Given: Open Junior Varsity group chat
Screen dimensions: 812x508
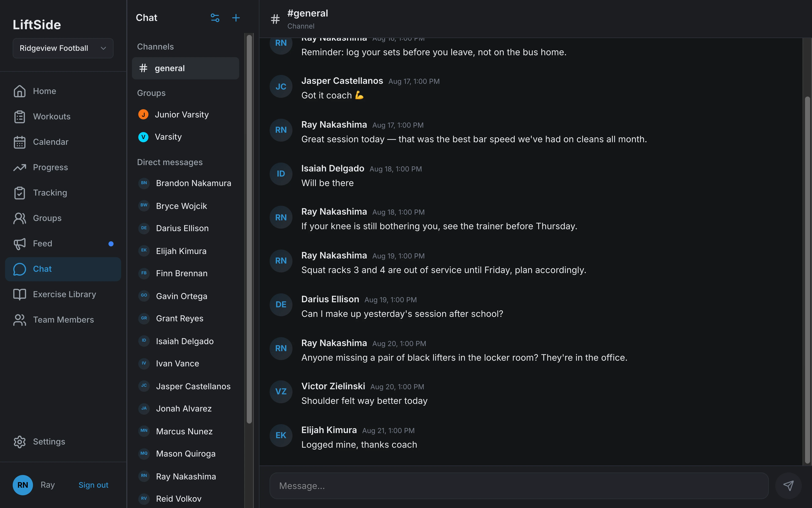Looking at the screenshot, I should pyautogui.click(x=185, y=115).
